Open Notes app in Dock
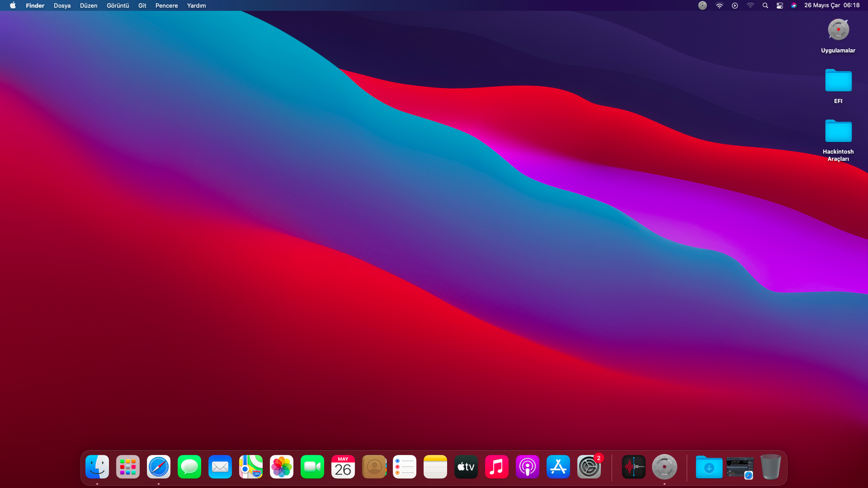This screenshot has width=868, height=488. tap(435, 467)
